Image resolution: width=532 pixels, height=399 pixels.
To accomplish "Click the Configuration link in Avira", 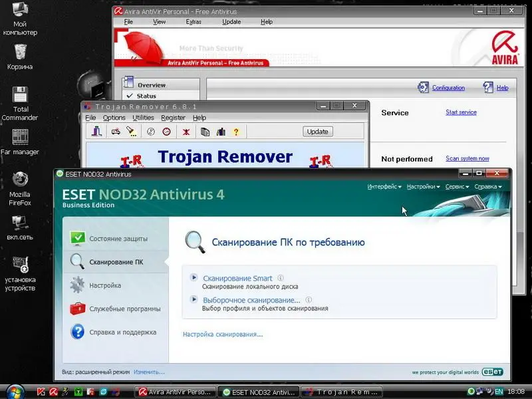I will [448, 88].
